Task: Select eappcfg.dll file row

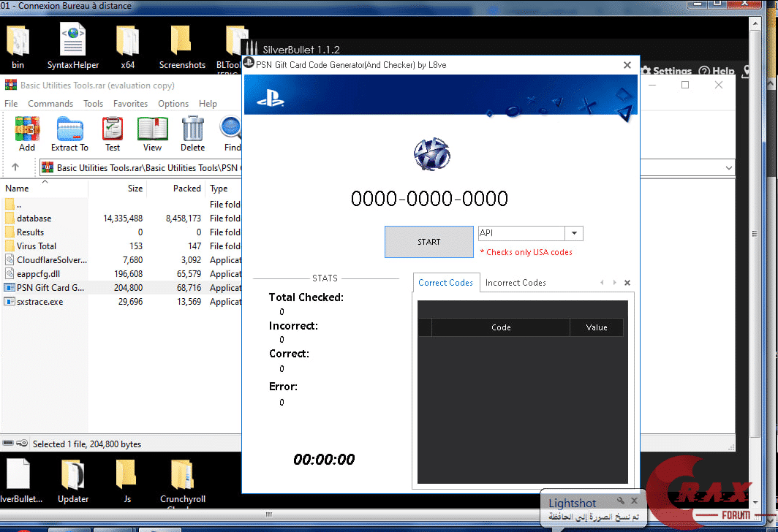Action: pos(121,274)
